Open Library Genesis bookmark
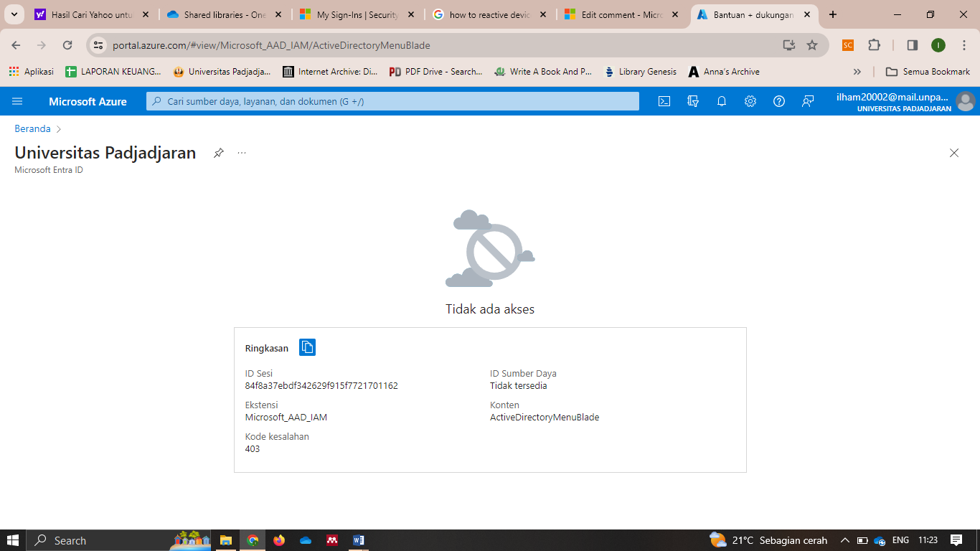 tap(641, 72)
